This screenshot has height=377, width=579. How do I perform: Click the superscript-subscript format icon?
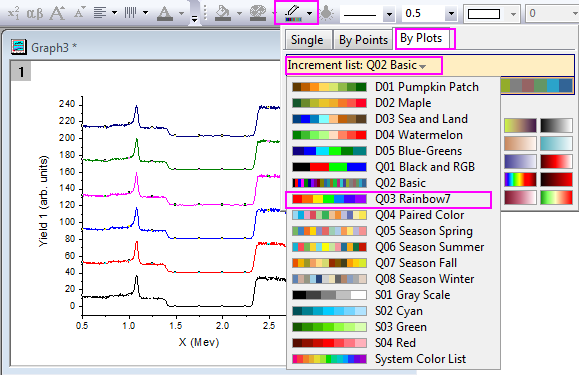14,13
